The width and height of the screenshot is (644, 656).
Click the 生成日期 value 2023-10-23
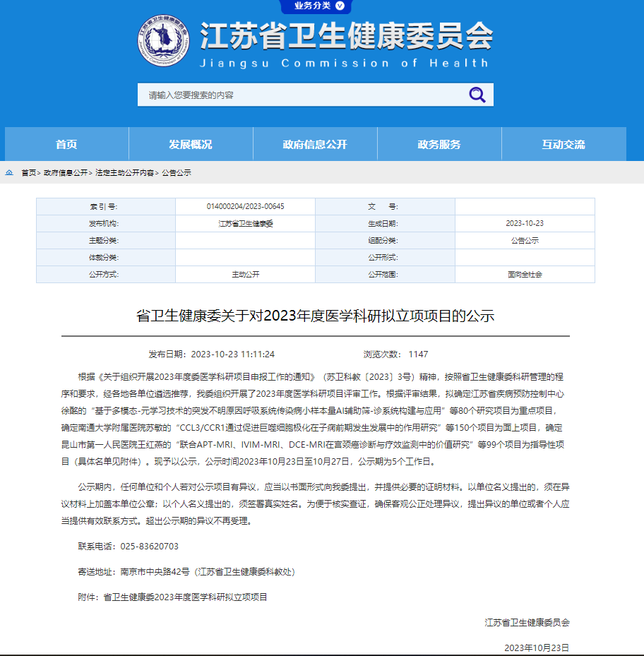click(525, 223)
